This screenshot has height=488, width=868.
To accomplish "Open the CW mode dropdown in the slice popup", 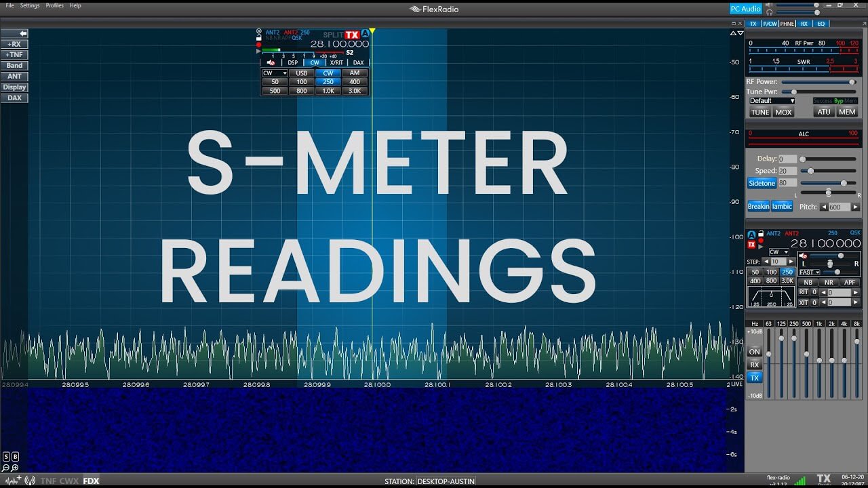I will pos(274,73).
